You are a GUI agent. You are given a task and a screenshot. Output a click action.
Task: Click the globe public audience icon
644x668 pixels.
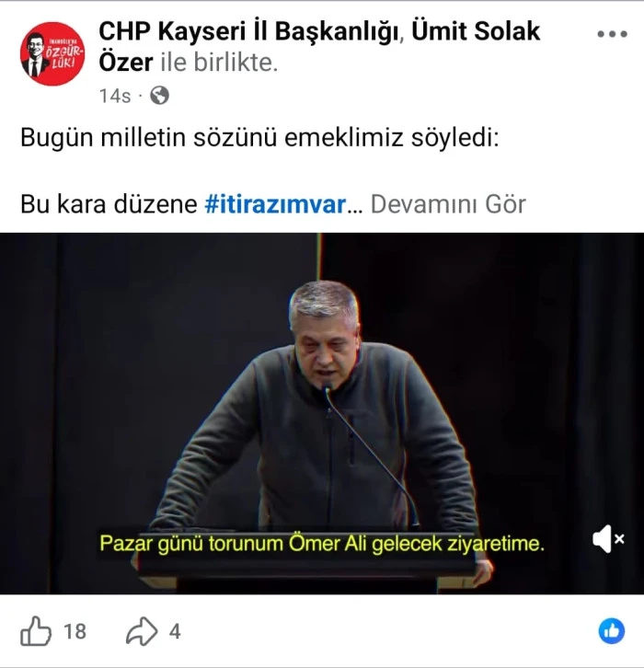coord(160,96)
